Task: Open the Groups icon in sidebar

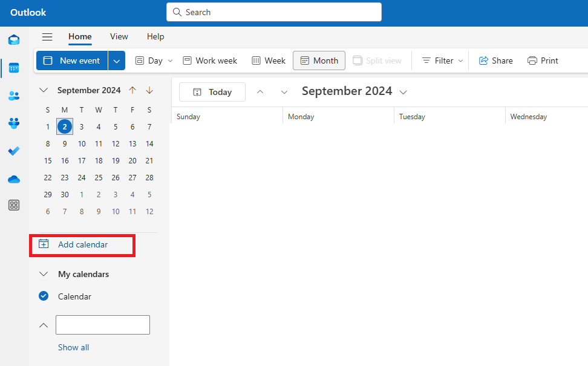Action: click(13, 123)
